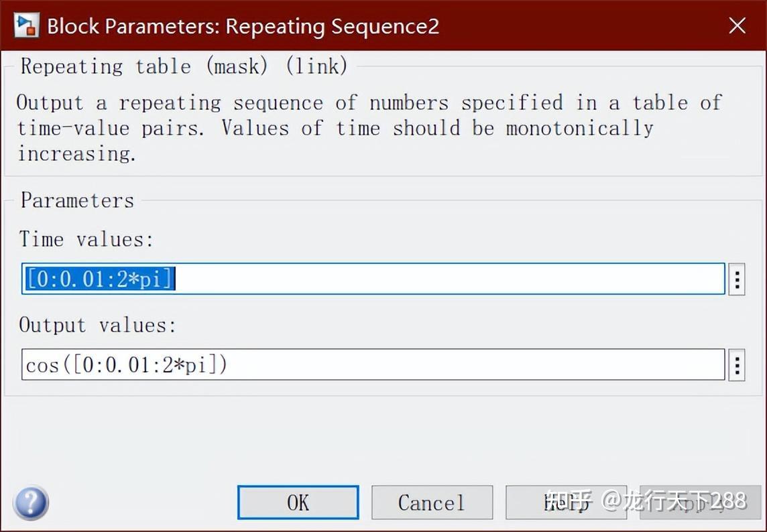Click blank space inside Output values field
This screenshot has height=532, width=767.
coord(469,364)
